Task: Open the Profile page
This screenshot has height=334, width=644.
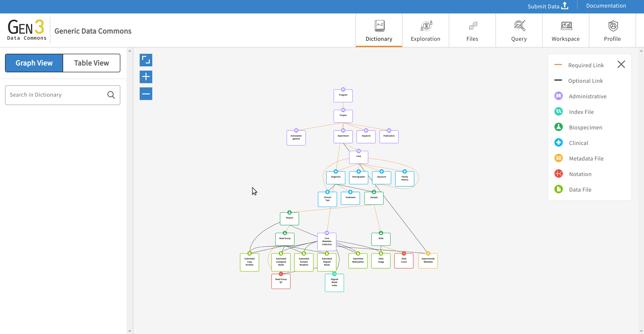Action: pos(612,30)
